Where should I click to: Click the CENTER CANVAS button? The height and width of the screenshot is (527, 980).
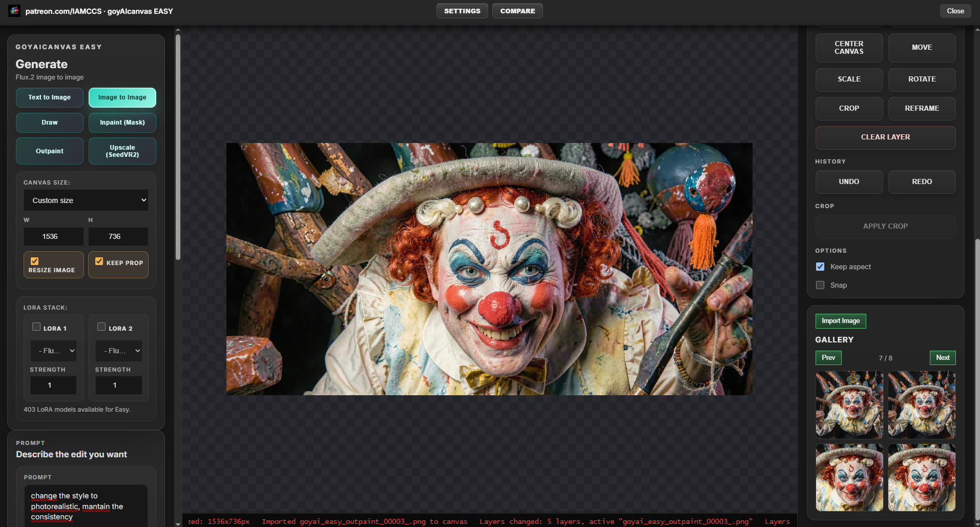[x=849, y=48]
